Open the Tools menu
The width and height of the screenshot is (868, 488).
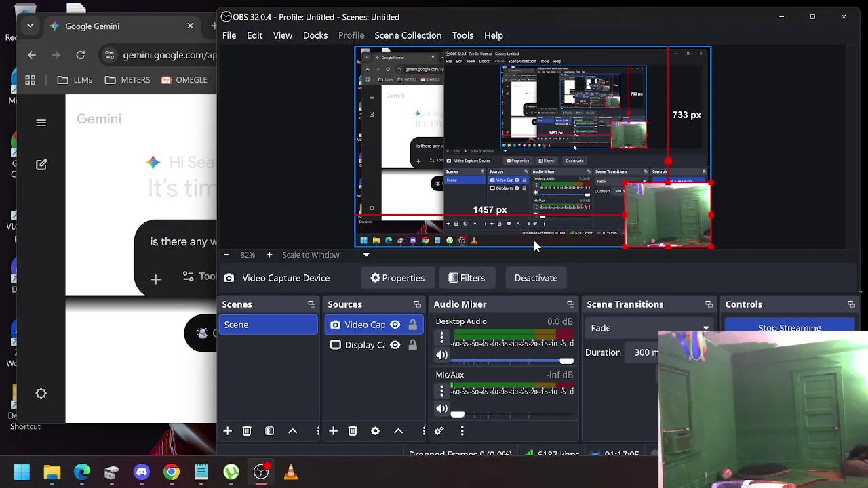click(x=462, y=35)
